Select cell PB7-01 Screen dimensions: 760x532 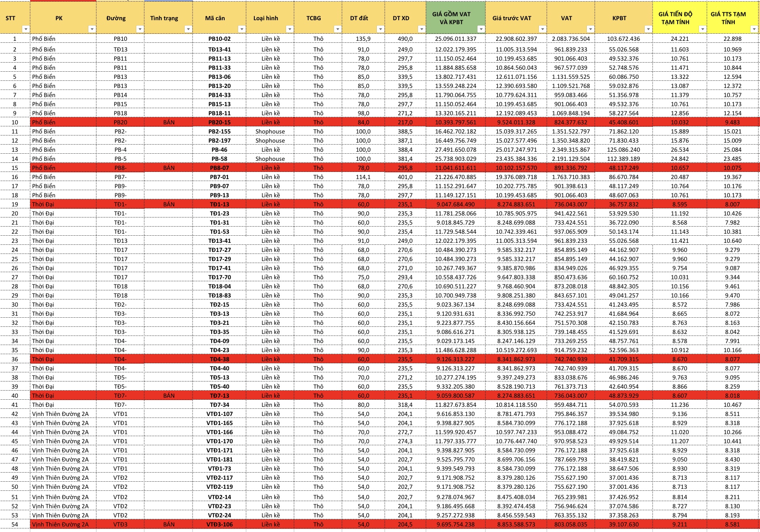point(220,177)
